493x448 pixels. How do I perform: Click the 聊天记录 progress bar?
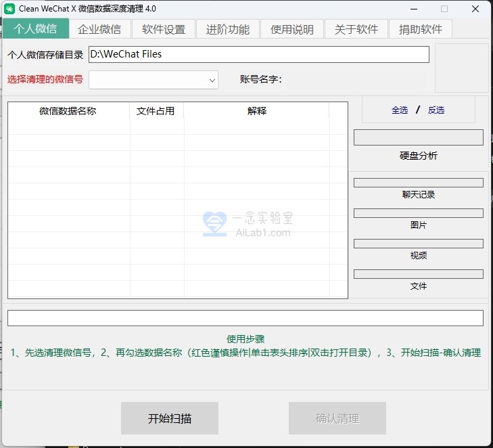tap(418, 183)
